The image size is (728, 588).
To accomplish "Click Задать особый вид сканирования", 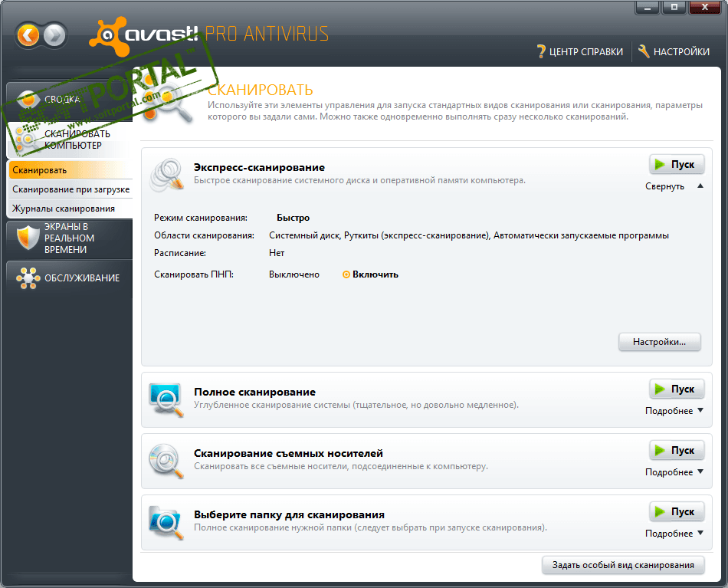I will (623, 565).
